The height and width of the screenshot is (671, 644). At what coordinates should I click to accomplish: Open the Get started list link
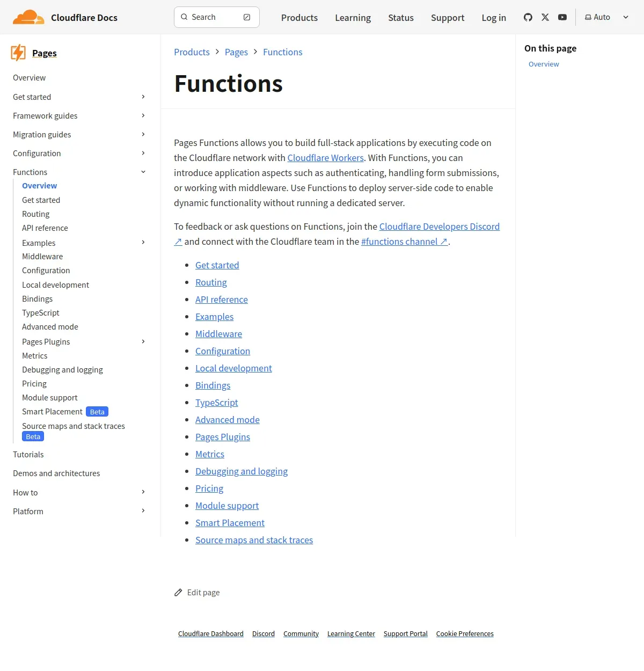tap(217, 265)
